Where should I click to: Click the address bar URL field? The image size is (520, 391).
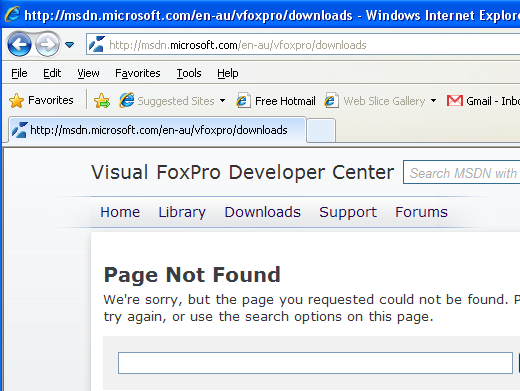(x=303, y=45)
